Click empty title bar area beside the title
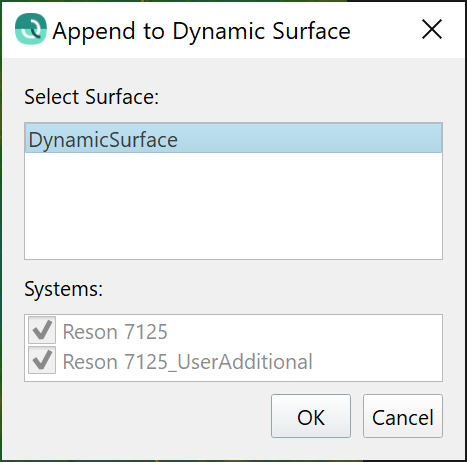 pos(382,30)
